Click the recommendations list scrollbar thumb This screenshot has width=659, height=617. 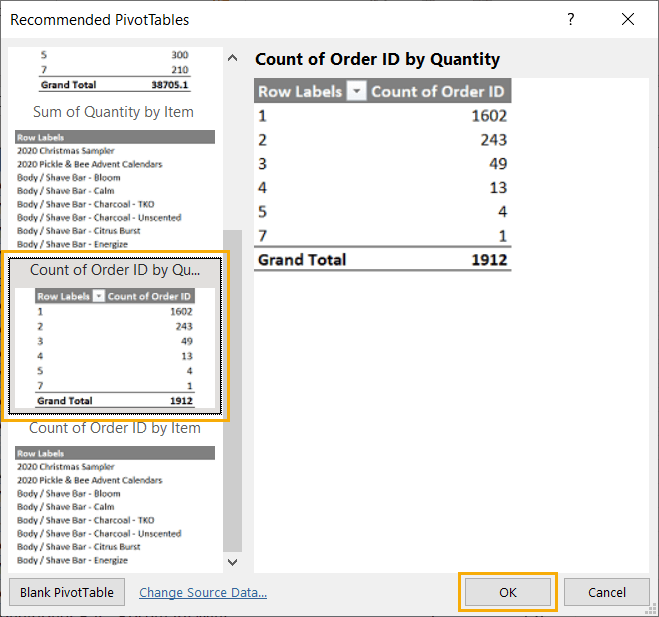pyautogui.click(x=232, y=390)
